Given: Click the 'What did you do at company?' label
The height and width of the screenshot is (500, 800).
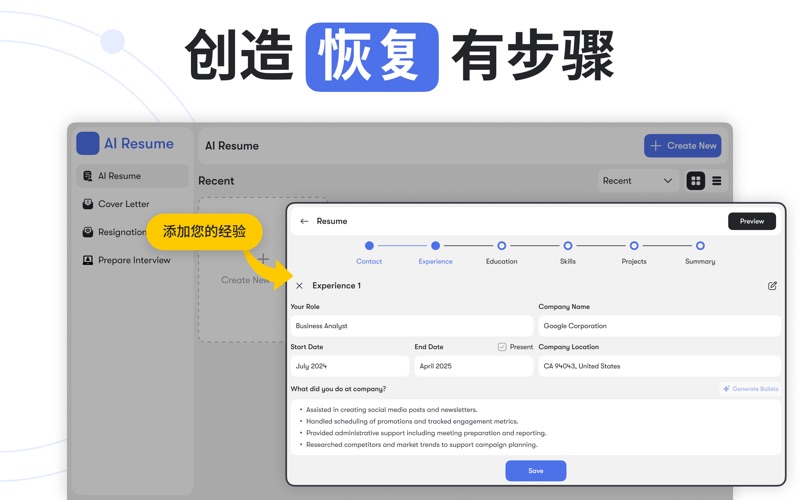Looking at the screenshot, I should tap(338, 389).
